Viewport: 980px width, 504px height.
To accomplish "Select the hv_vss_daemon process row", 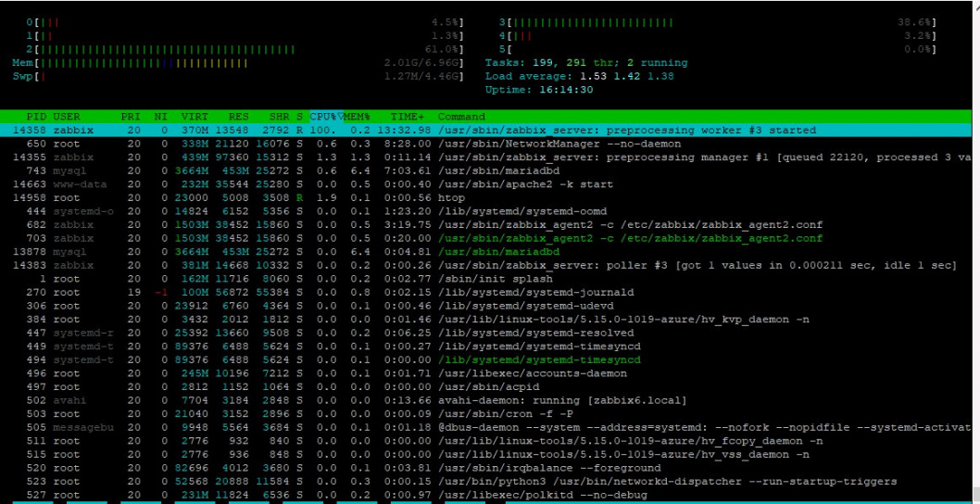I will [x=486, y=455].
